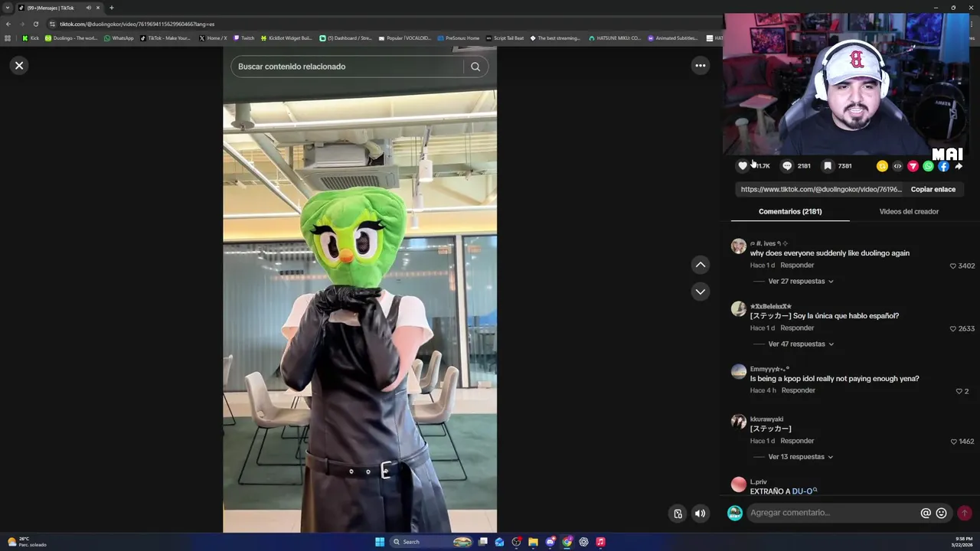Screen dimensions: 980x551
Task: Open more share options arrow
Action: tap(959, 166)
